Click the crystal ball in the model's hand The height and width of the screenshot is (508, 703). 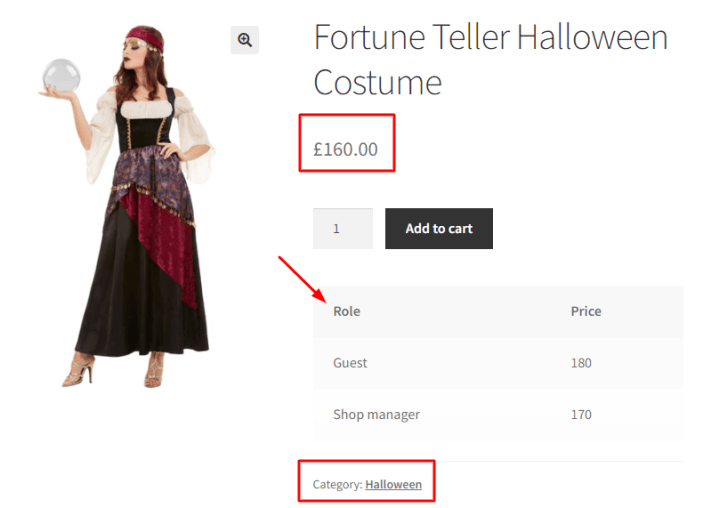pyautogui.click(x=61, y=76)
